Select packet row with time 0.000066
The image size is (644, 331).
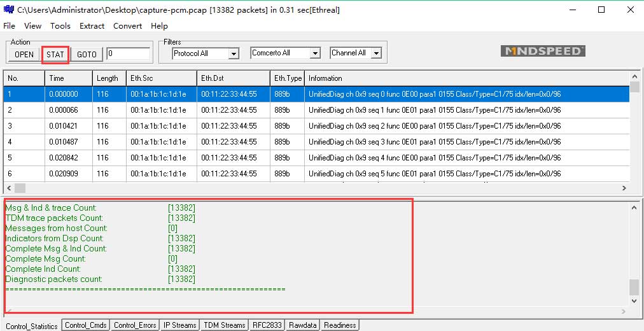pos(317,110)
